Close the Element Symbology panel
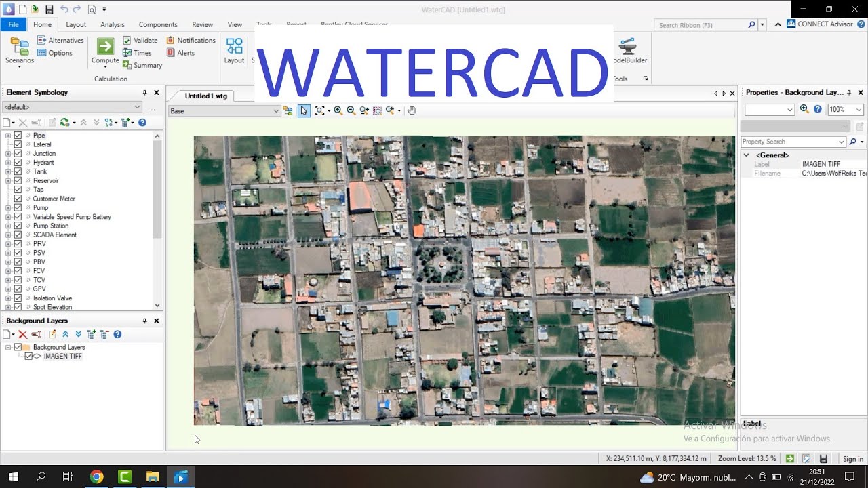868x488 pixels. [x=157, y=92]
